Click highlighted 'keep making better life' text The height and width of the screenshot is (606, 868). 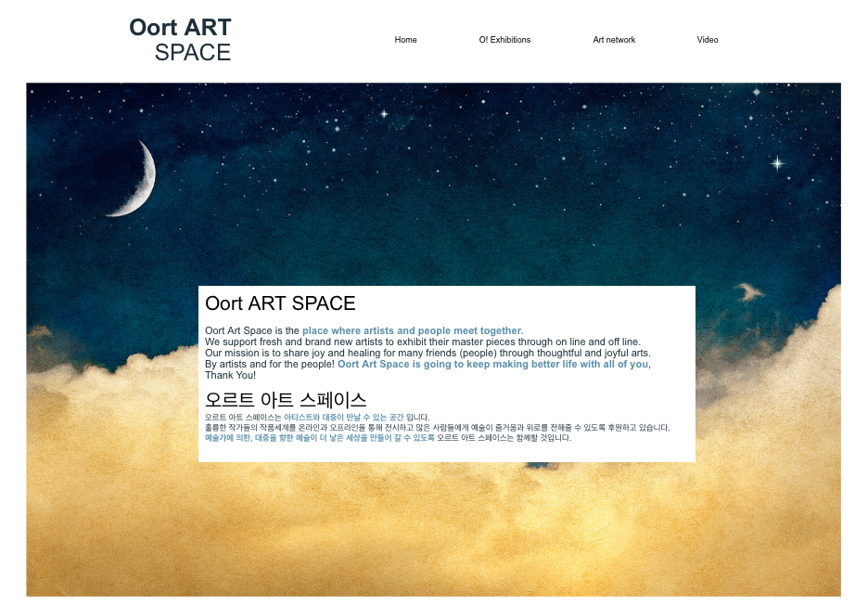(492, 364)
